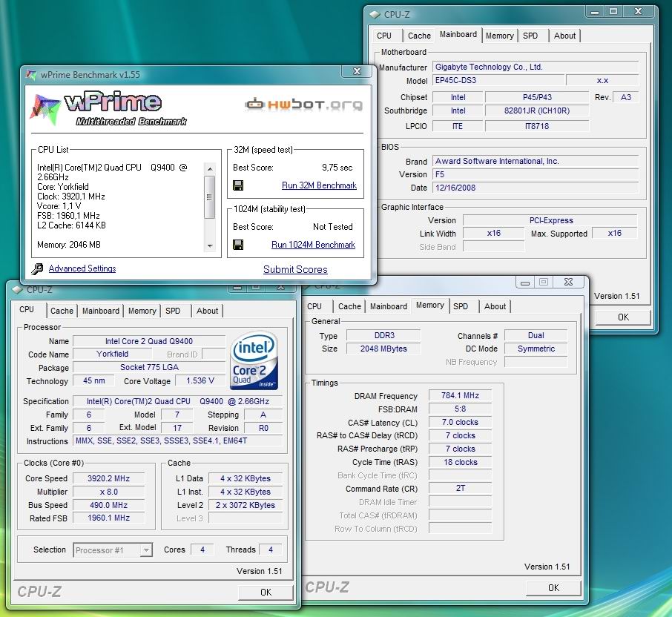The height and width of the screenshot is (617, 672).
Task: Switch to Cache tab in CPU window
Action: [62, 311]
